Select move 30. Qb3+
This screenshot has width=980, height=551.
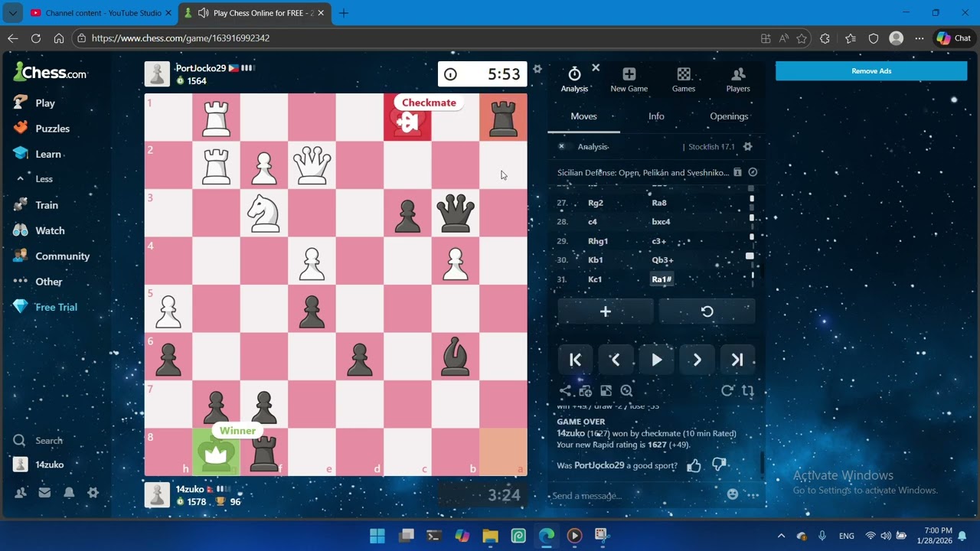(663, 260)
